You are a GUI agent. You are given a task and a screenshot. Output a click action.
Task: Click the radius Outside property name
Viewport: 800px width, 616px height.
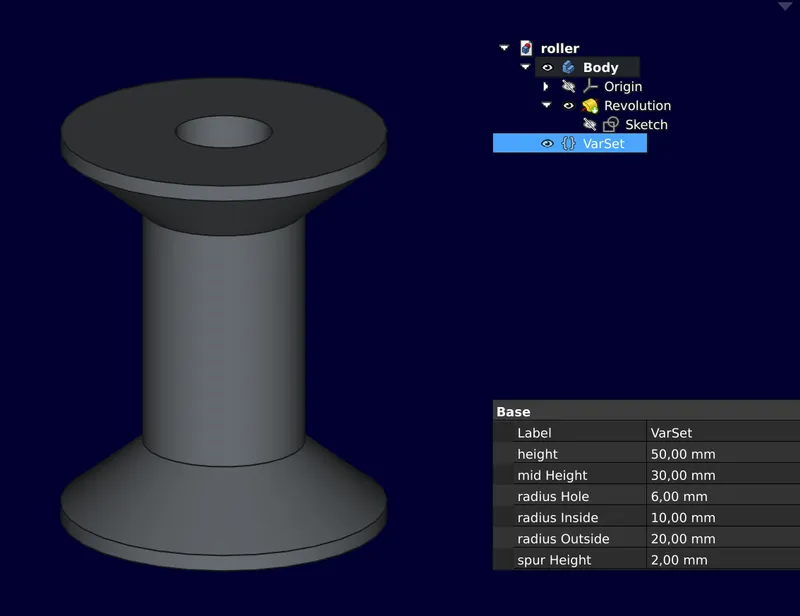tap(563, 538)
